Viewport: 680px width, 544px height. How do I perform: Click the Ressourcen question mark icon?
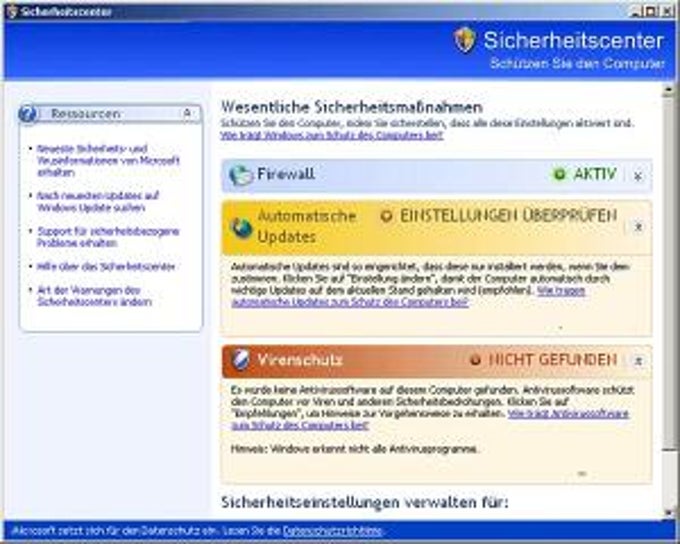[x=28, y=115]
